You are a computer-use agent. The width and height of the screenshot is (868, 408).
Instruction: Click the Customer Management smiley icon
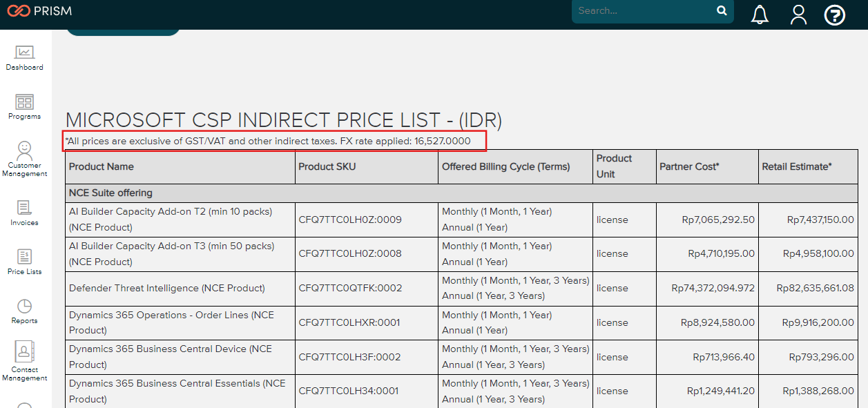tap(25, 150)
